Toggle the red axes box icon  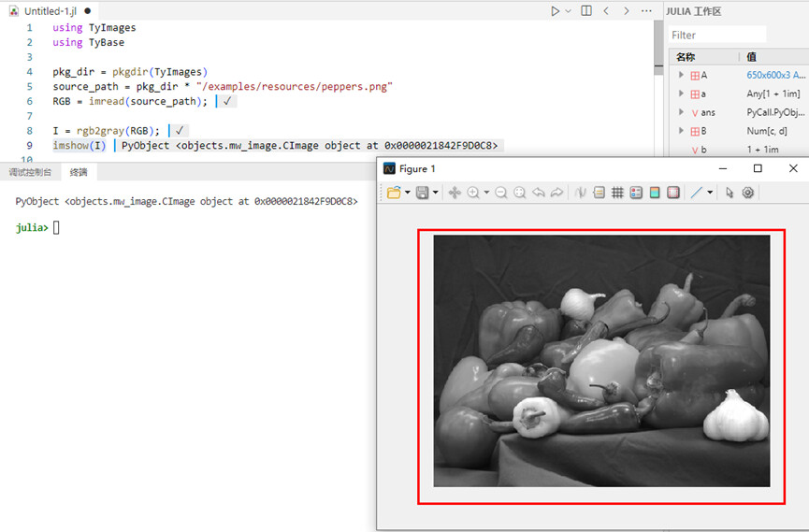(x=673, y=193)
